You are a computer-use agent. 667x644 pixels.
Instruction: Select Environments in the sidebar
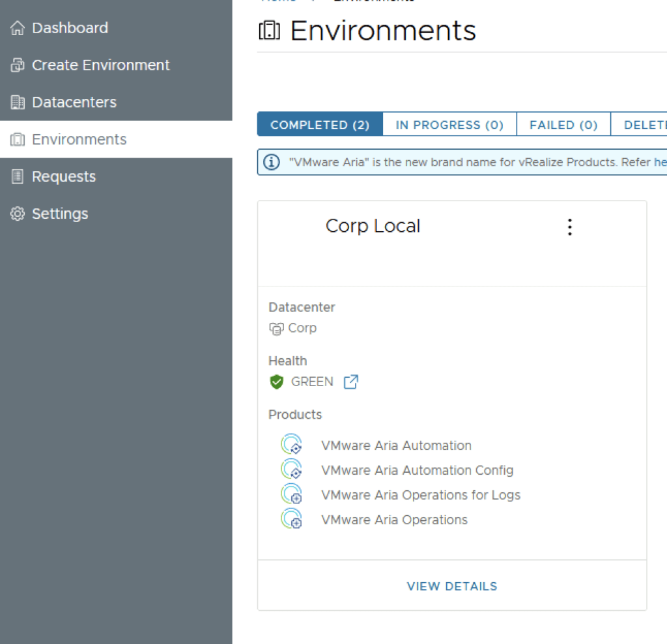(116, 139)
